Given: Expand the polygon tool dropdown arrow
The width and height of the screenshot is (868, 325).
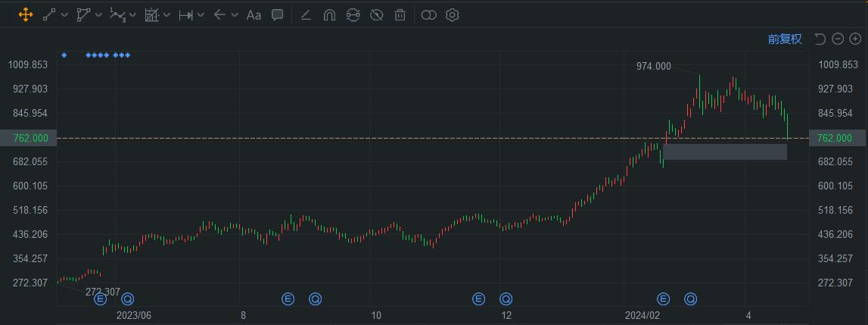Looking at the screenshot, I should click(98, 14).
